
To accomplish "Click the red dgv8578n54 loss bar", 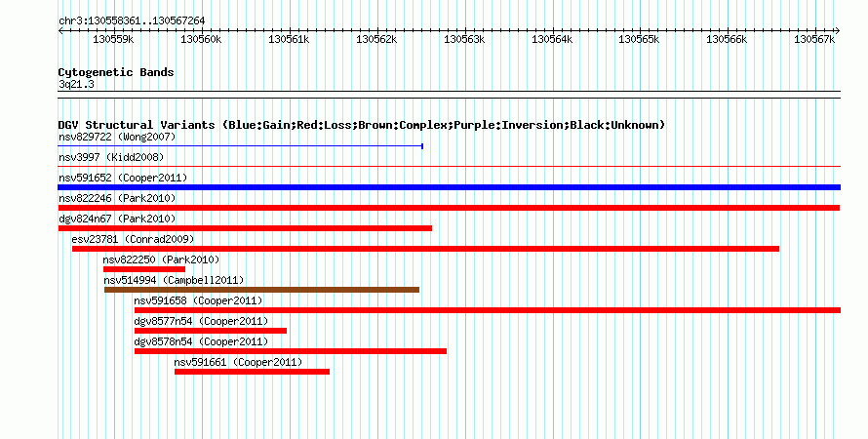I will [291, 351].
